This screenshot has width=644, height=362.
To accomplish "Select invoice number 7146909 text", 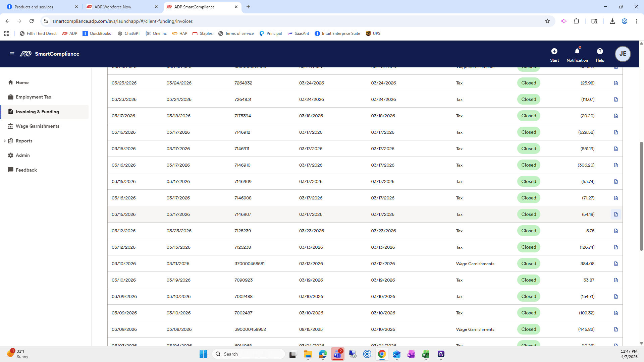I will coord(243,182).
